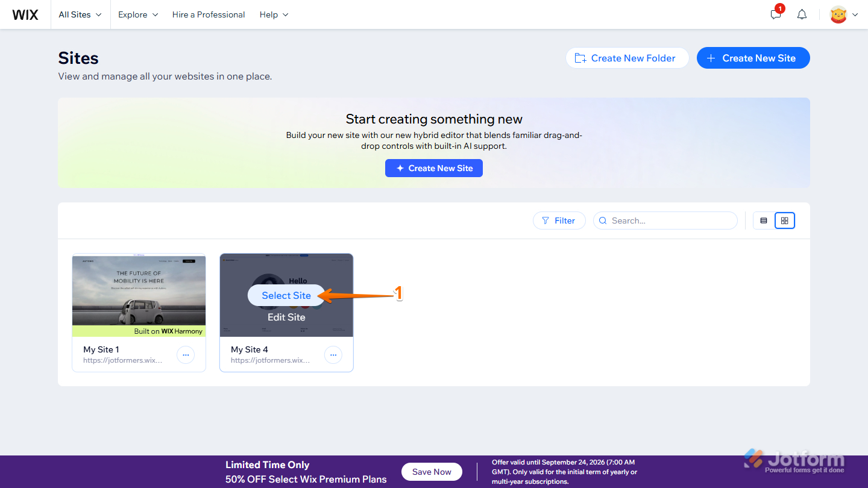Click the banner Create New Site button
Viewport: 868px width, 488px height.
pyautogui.click(x=434, y=168)
